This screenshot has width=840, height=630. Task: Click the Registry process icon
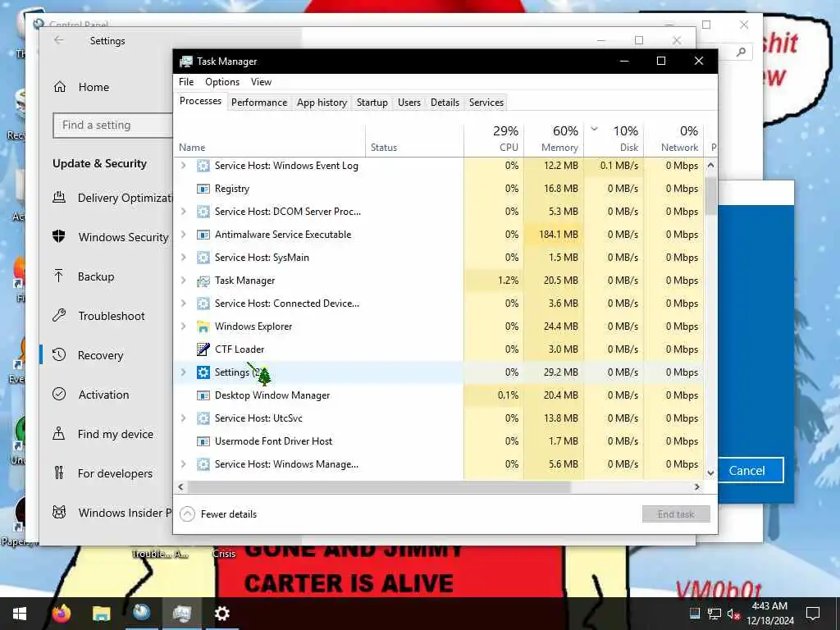point(203,189)
